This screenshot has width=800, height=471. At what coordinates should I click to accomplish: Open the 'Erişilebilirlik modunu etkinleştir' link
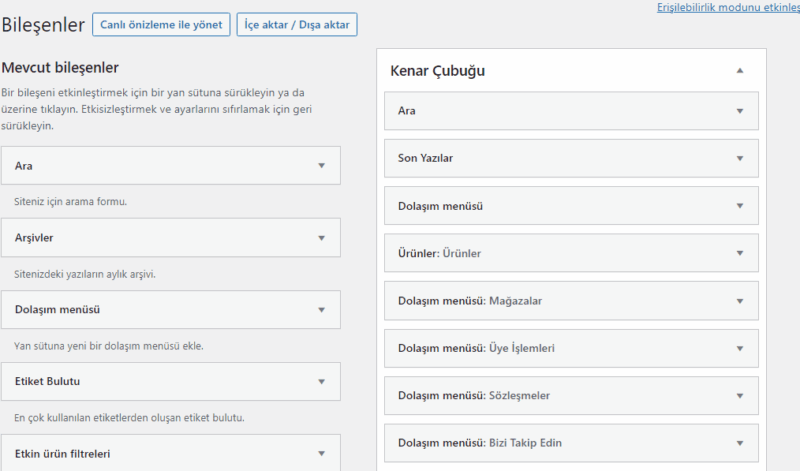click(727, 7)
